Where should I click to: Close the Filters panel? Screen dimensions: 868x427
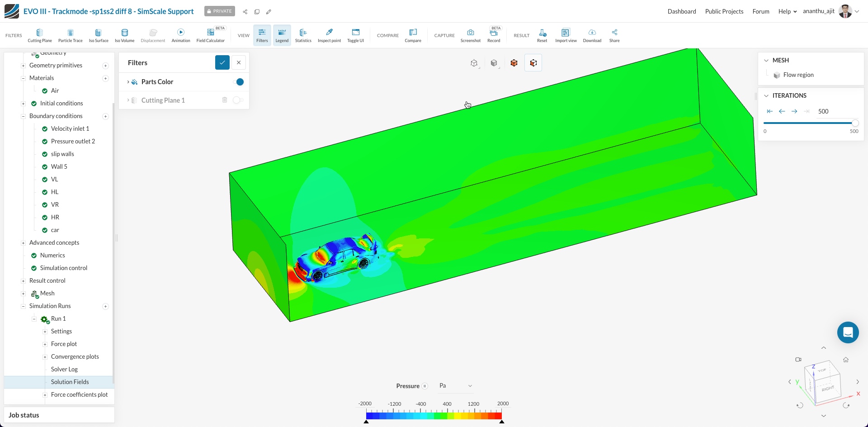coord(239,62)
